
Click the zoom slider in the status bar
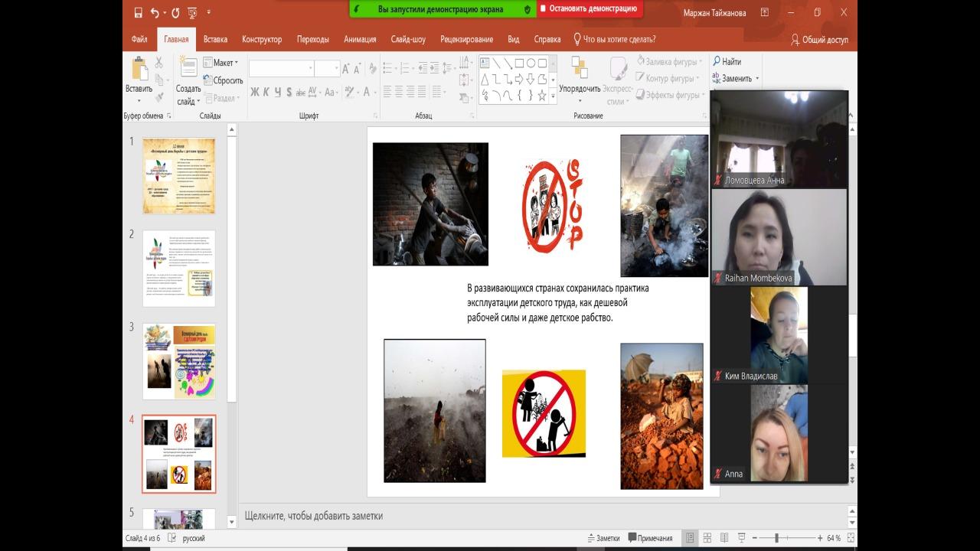[776, 538]
